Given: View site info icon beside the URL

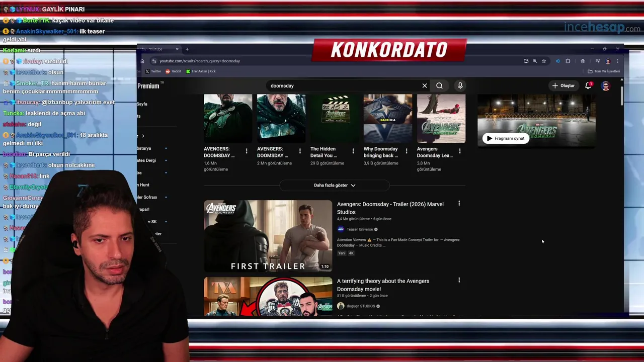Looking at the screenshot, I should (x=154, y=61).
